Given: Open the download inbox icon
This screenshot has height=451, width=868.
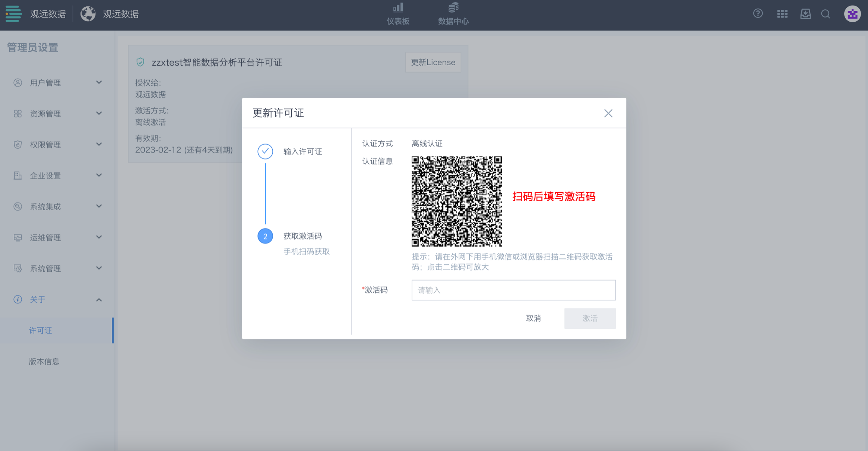Looking at the screenshot, I should click(805, 14).
